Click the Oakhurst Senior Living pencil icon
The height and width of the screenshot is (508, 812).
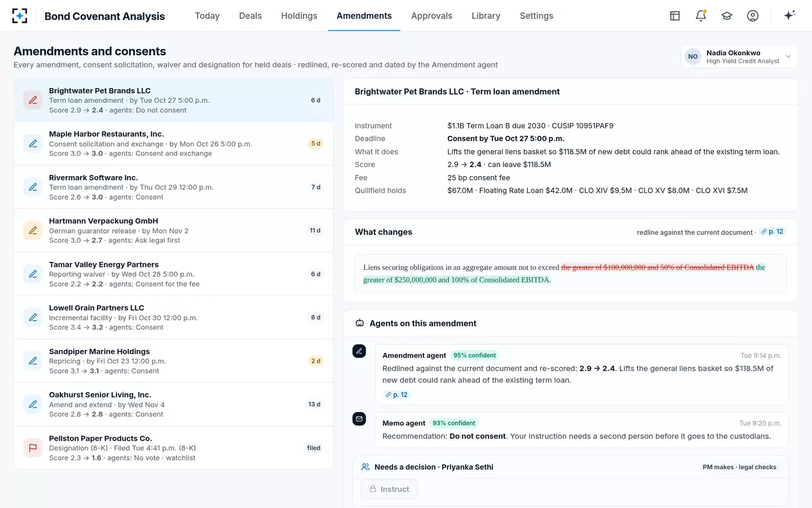click(x=33, y=404)
